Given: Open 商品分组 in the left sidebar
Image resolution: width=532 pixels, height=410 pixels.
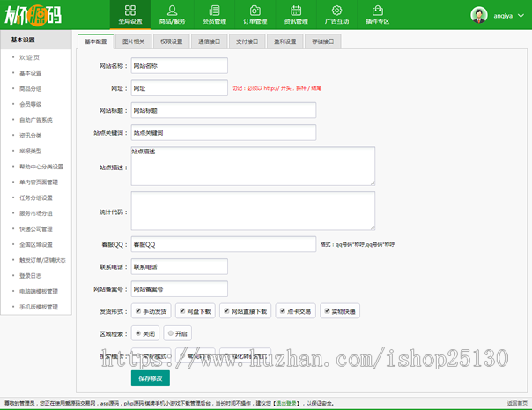Looking at the screenshot, I should pyautogui.click(x=31, y=88).
